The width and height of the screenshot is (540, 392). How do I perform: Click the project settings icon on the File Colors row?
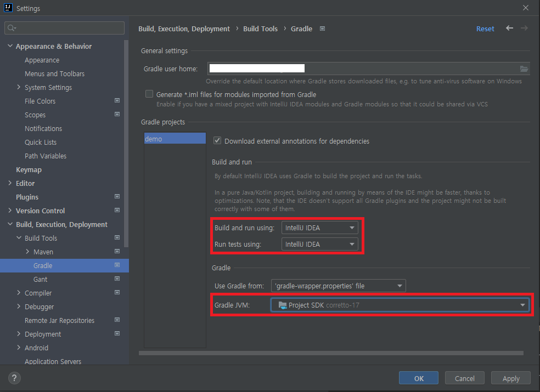(117, 100)
